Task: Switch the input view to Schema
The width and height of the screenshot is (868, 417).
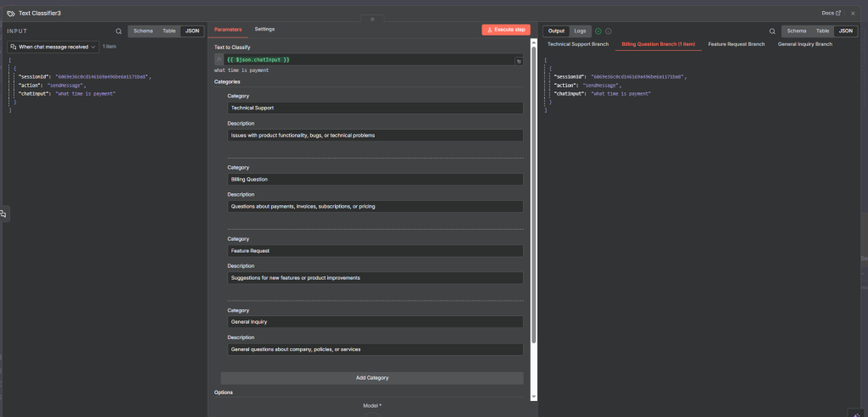Action: click(143, 31)
